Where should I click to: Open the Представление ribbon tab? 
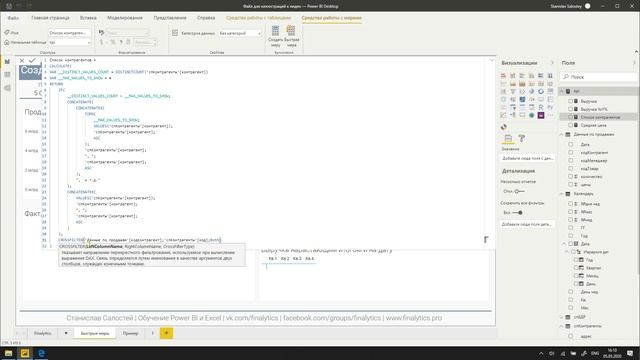(170, 18)
